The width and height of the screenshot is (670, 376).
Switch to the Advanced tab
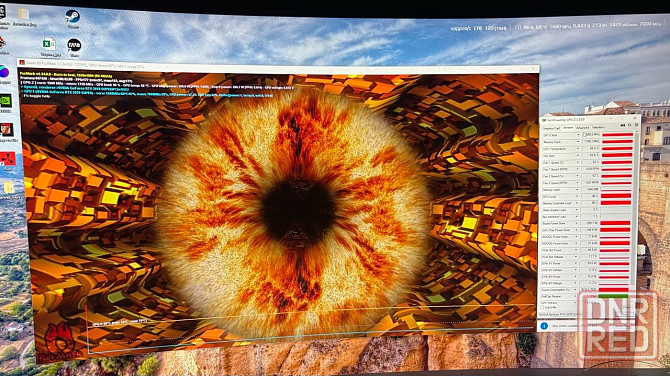(582, 128)
